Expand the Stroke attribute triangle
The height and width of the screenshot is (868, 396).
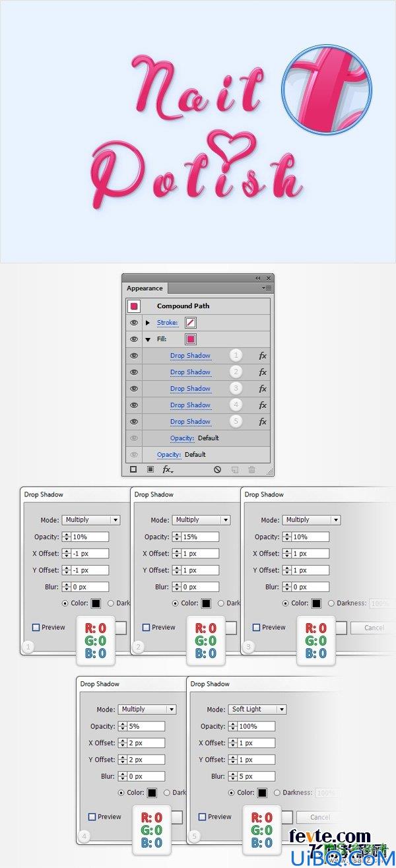148,323
